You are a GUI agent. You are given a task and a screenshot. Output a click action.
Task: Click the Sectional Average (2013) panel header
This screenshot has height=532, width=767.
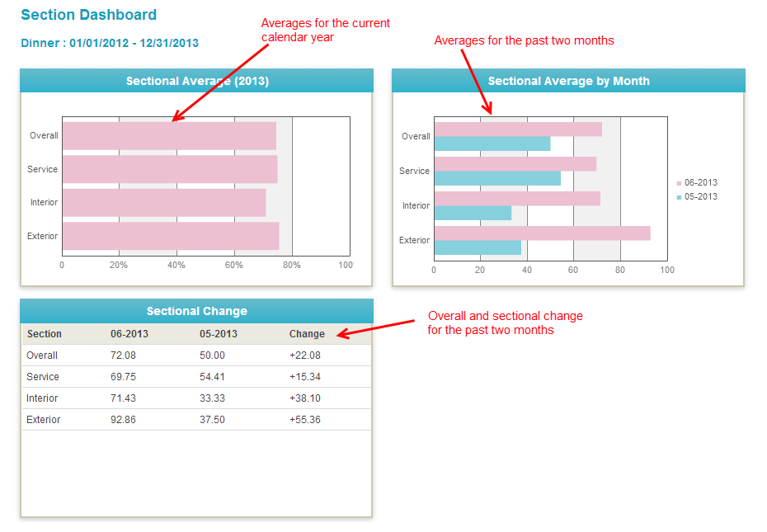coord(196,81)
